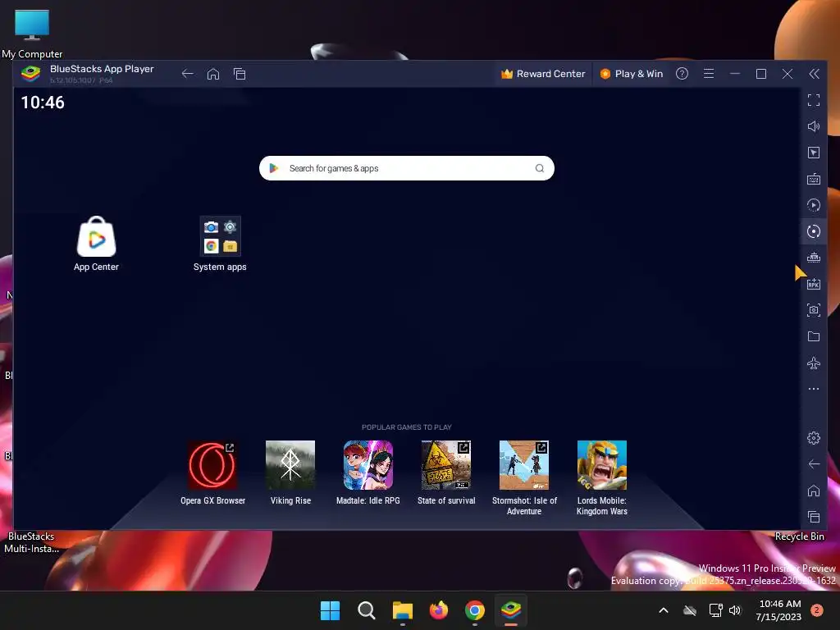Open the Windows Start menu
This screenshot has width=840, height=630.
point(330,610)
